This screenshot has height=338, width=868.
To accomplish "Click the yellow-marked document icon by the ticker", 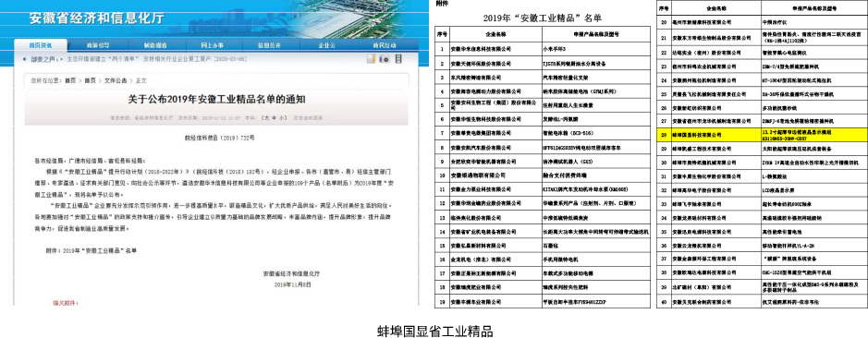I will coord(372,58).
